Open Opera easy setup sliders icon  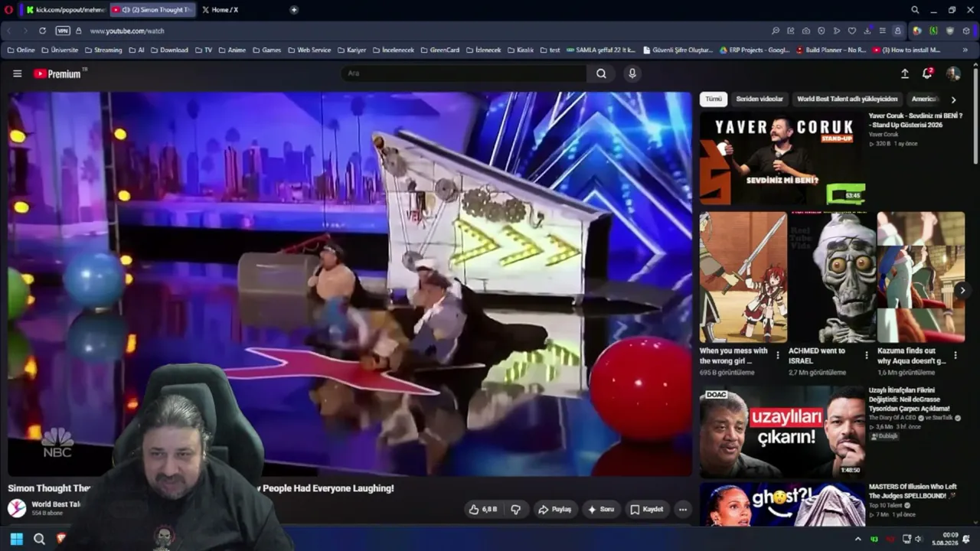883,31
